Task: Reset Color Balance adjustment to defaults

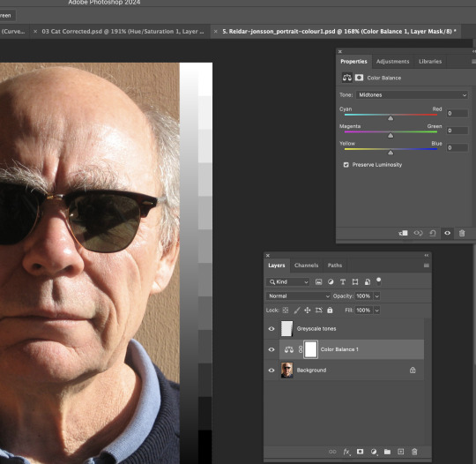Action: (433, 233)
